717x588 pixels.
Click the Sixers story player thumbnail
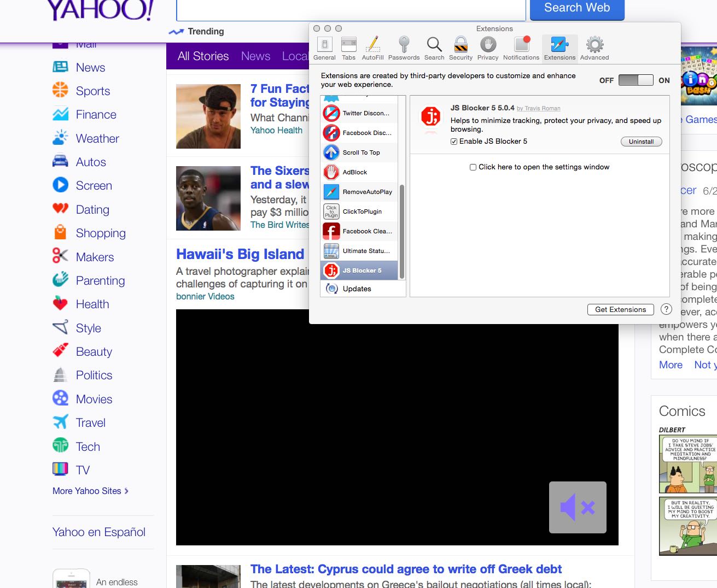[208, 198]
